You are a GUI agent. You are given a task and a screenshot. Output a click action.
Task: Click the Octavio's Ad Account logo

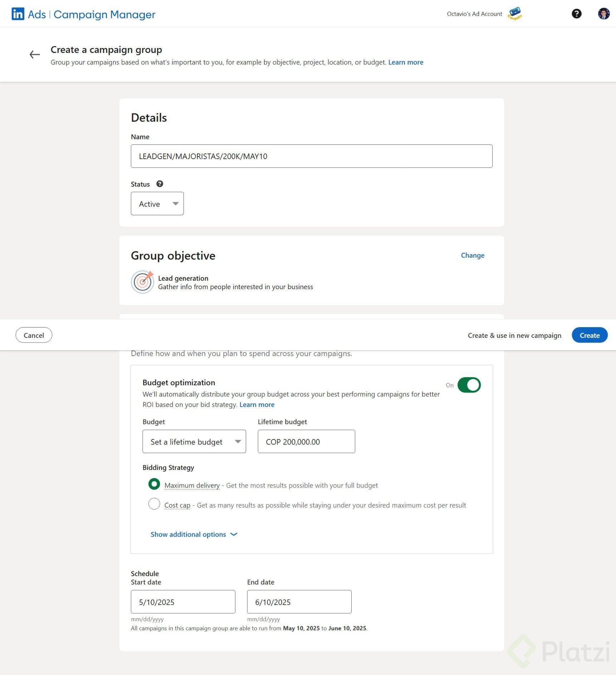click(x=514, y=14)
